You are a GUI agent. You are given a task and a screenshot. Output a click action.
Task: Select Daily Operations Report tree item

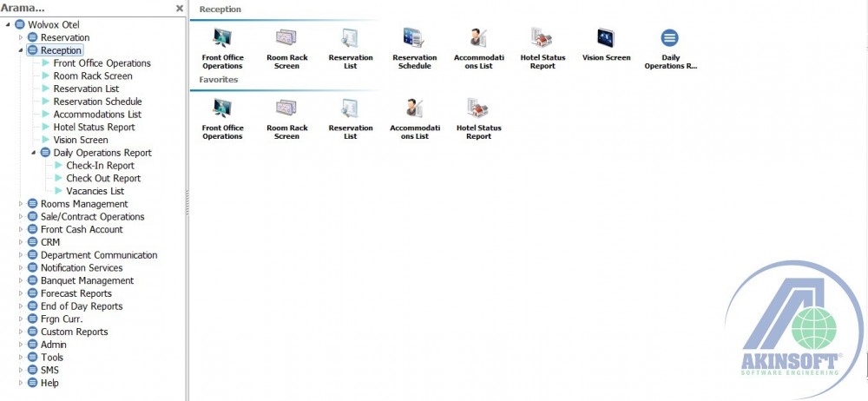[x=102, y=152]
